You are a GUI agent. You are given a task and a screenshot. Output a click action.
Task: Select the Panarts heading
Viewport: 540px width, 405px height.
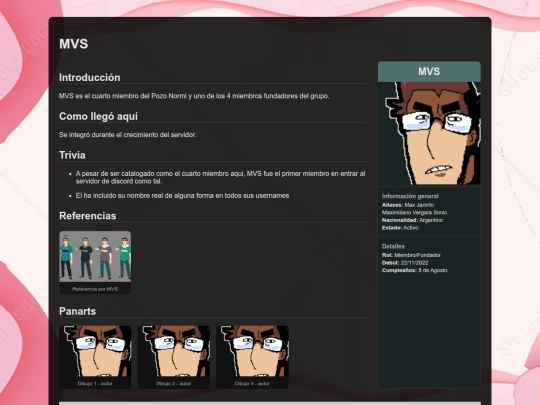point(77,311)
